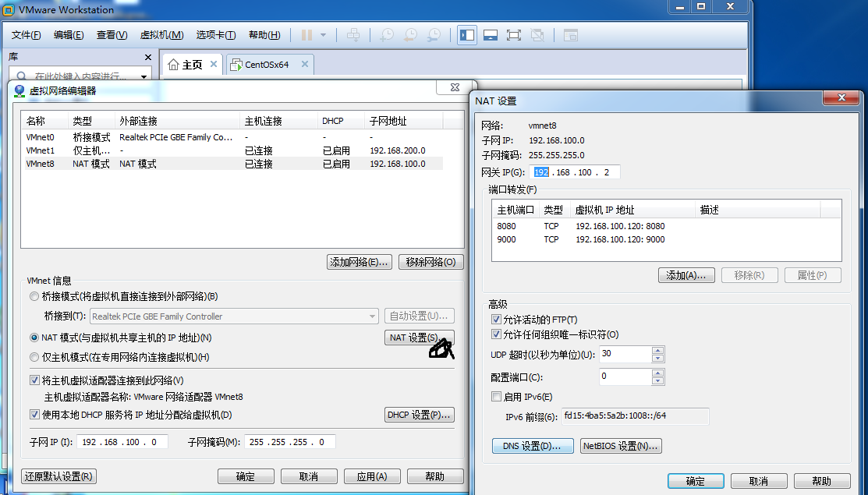Increase 配置端口 with the up arrow
Viewport: 868px width, 495px height.
click(657, 373)
